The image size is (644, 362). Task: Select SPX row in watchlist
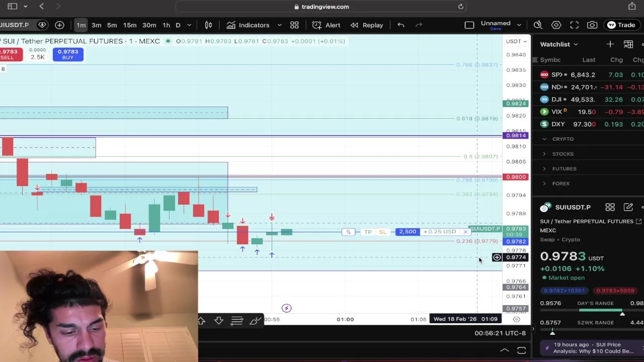coord(588,74)
